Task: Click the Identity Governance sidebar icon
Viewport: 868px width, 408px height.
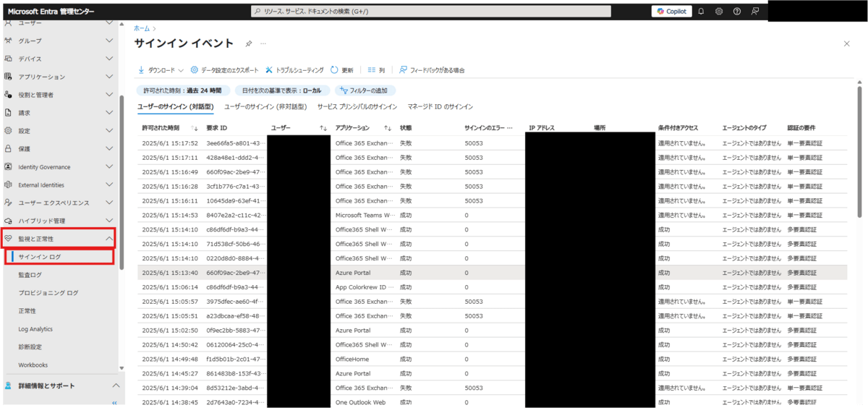Action: (x=8, y=166)
